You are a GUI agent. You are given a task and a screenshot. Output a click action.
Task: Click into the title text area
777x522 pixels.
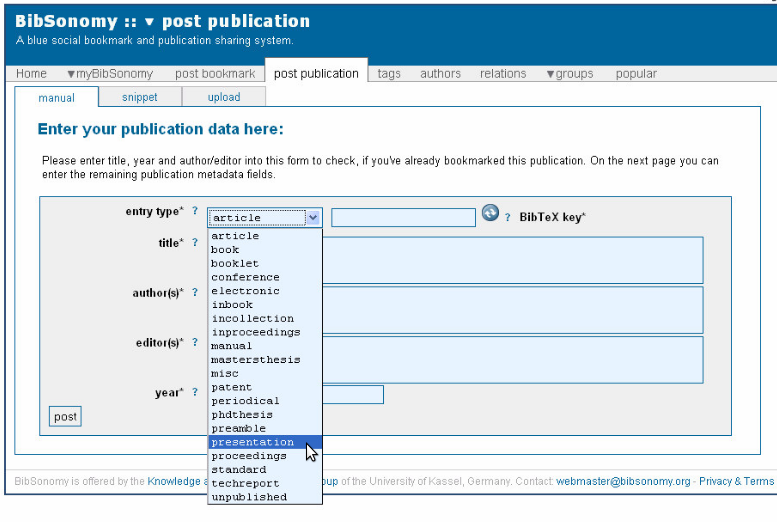coord(512,260)
